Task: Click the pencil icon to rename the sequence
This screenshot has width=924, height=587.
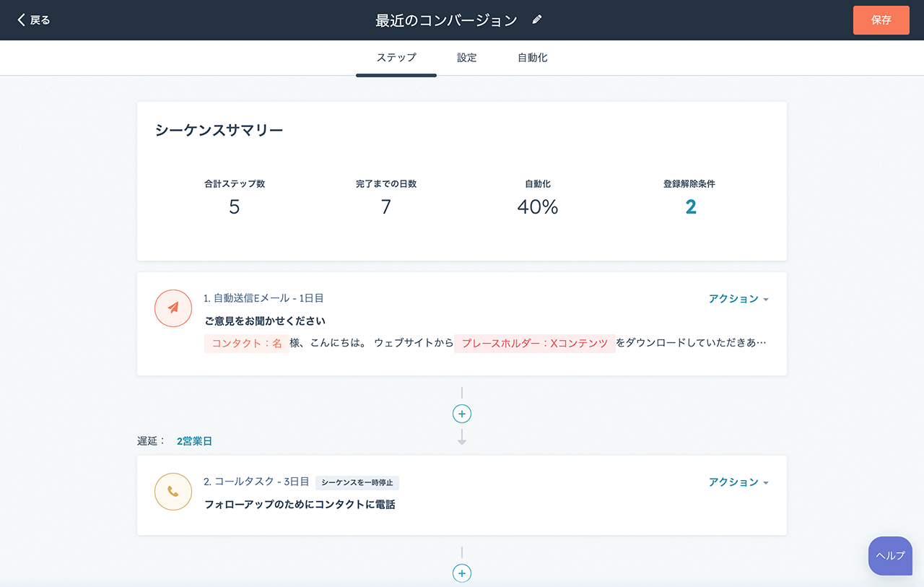Action: pos(536,19)
